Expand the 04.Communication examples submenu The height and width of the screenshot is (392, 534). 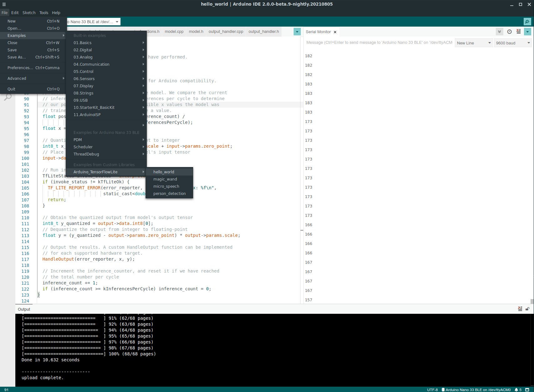coord(106,64)
